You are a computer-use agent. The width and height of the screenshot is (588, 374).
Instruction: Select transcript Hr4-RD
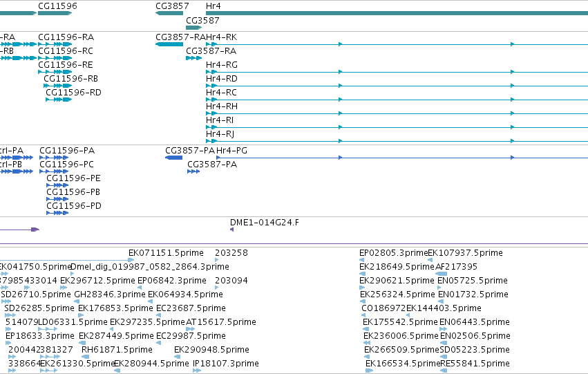[222, 79]
